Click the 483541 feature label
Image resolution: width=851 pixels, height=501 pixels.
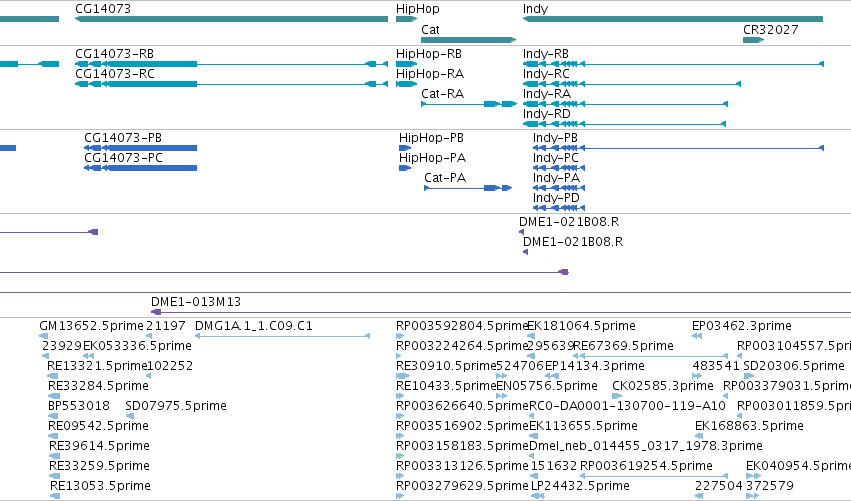716,366
